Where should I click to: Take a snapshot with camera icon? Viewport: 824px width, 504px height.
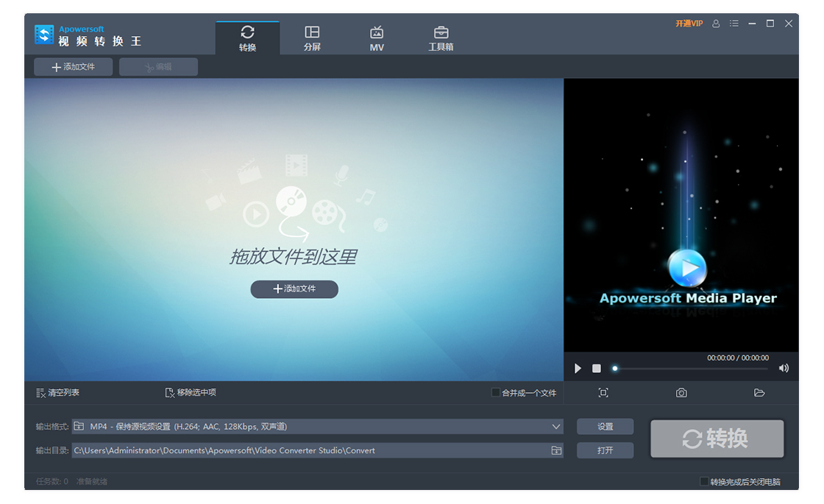tap(681, 393)
